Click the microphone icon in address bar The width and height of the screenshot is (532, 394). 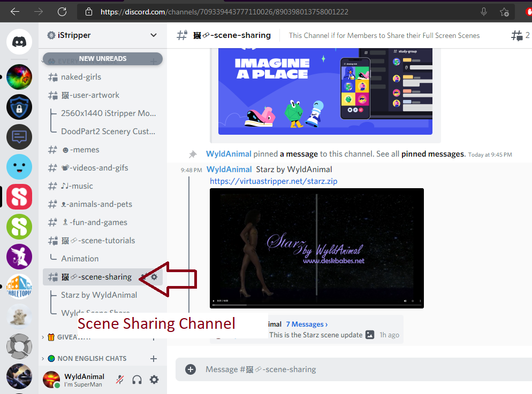(484, 12)
